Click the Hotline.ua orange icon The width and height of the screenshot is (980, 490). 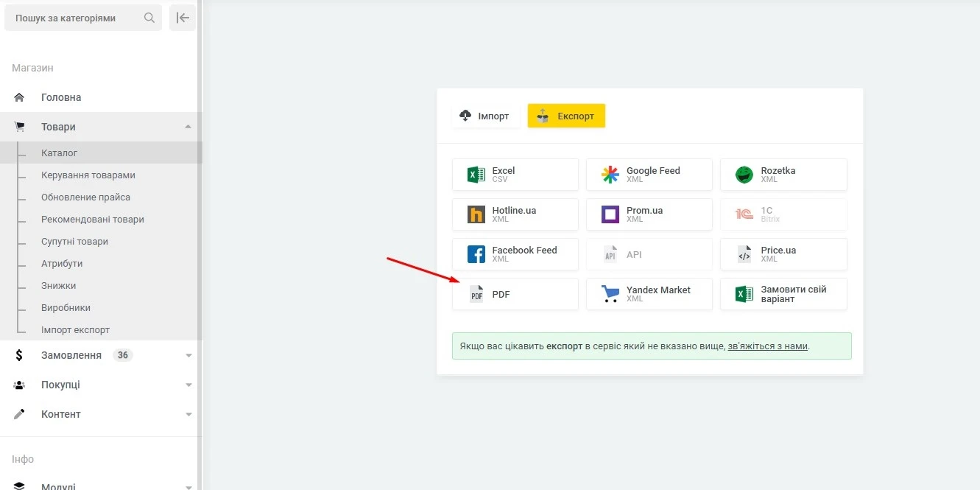click(x=476, y=214)
